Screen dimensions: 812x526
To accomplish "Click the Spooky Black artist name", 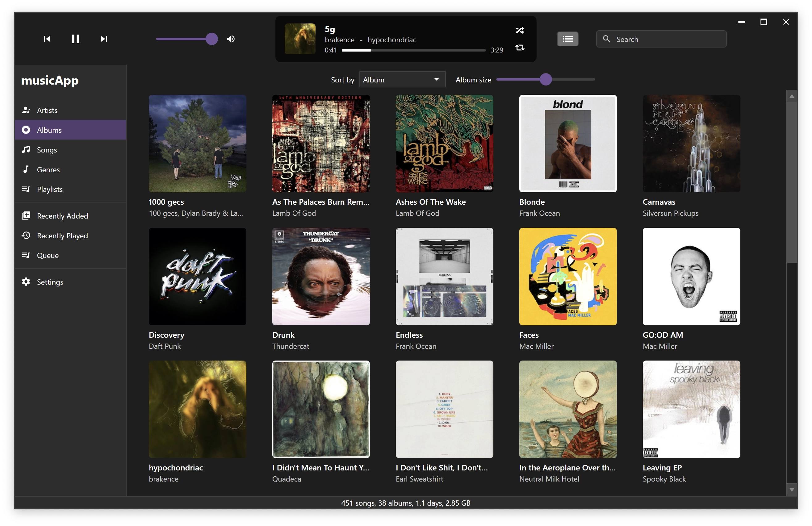I will (664, 479).
